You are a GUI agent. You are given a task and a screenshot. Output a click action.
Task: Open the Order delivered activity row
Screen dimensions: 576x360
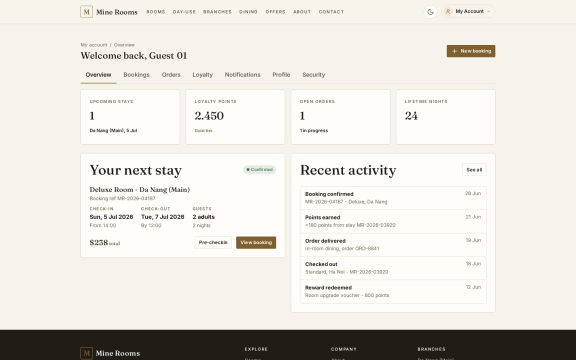[393, 245]
